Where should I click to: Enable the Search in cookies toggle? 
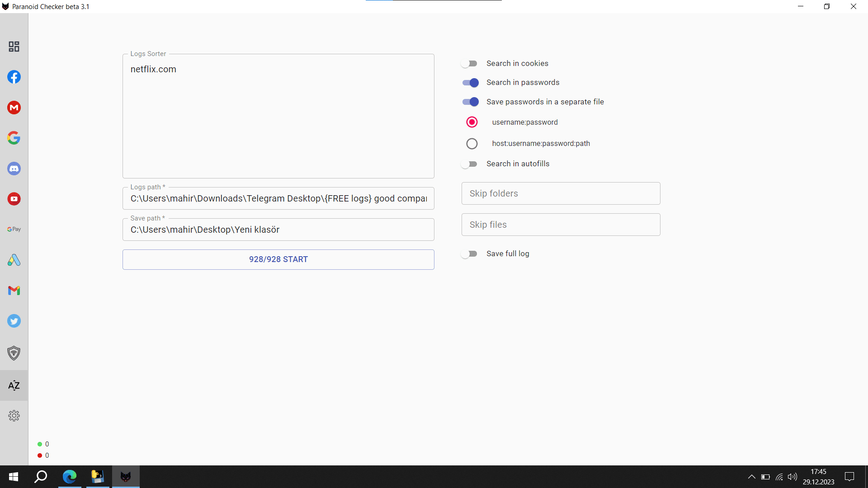(470, 64)
